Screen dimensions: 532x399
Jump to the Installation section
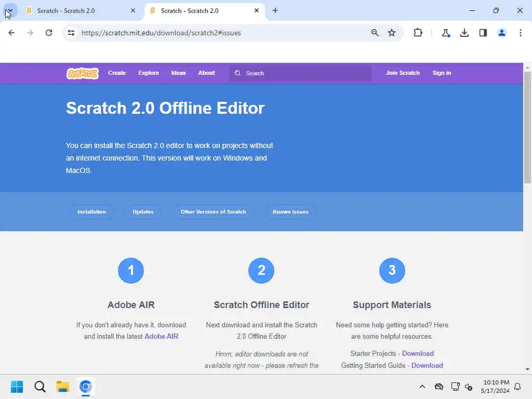point(91,212)
